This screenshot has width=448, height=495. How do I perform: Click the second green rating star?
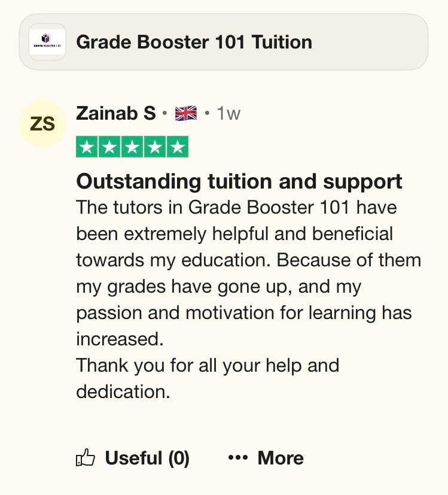[109, 147]
